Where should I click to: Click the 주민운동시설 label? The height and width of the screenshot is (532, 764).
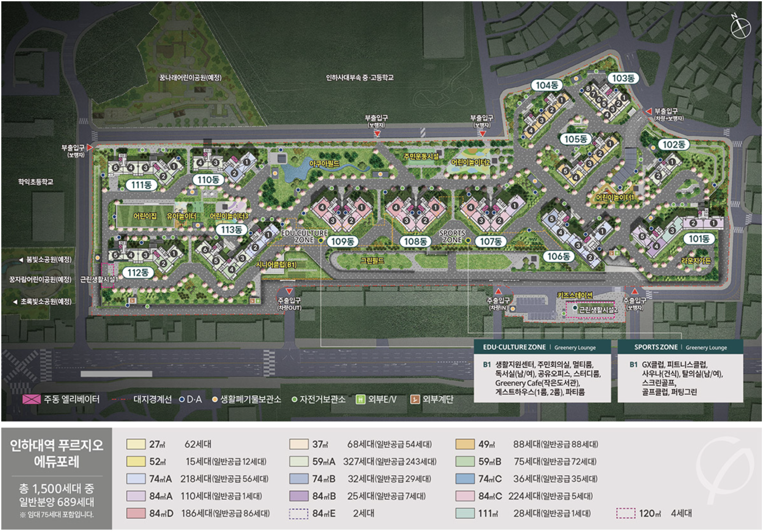(421, 157)
